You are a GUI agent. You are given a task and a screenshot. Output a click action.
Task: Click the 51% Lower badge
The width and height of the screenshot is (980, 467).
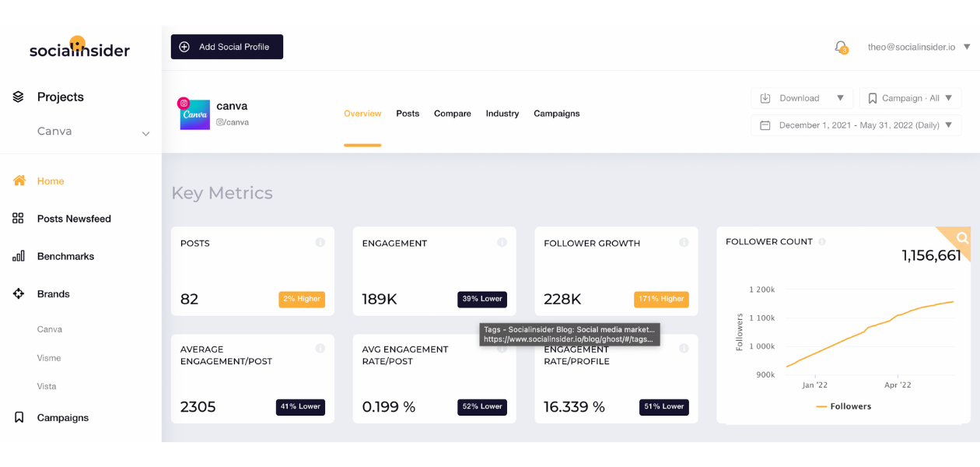click(664, 406)
